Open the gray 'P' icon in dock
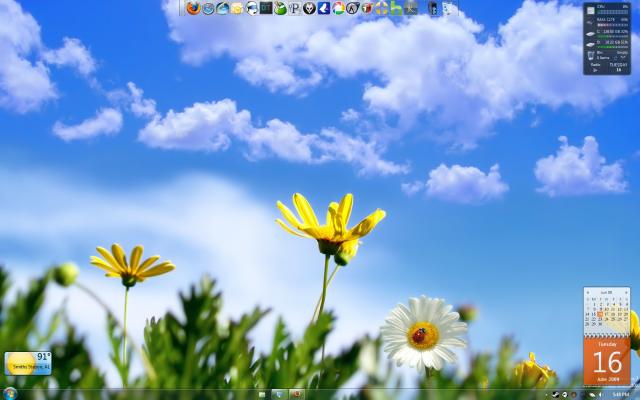Image resolution: width=640 pixels, height=400 pixels. tap(295, 8)
